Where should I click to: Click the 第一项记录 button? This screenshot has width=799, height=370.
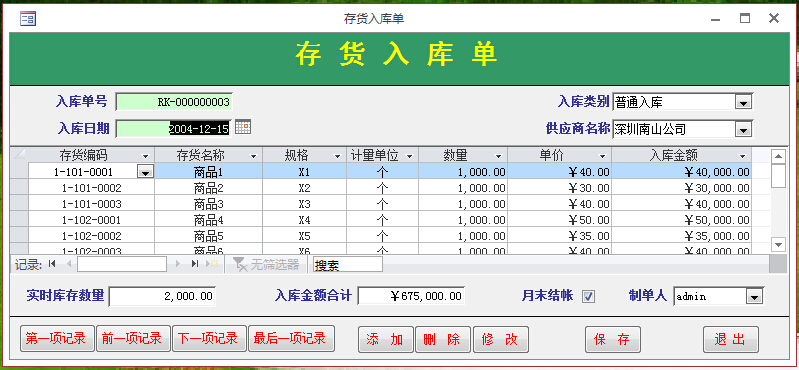click(x=57, y=339)
